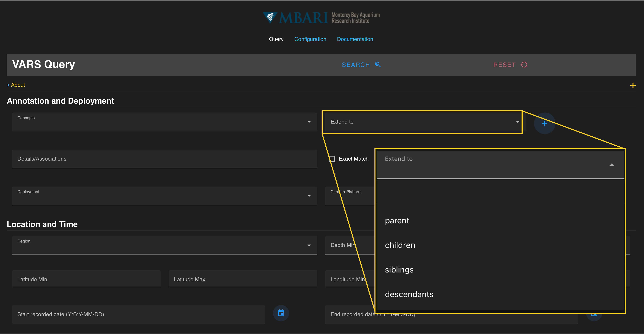Click the yellow plus icon beside About
This screenshot has height=334, width=644.
pyautogui.click(x=633, y=86)
